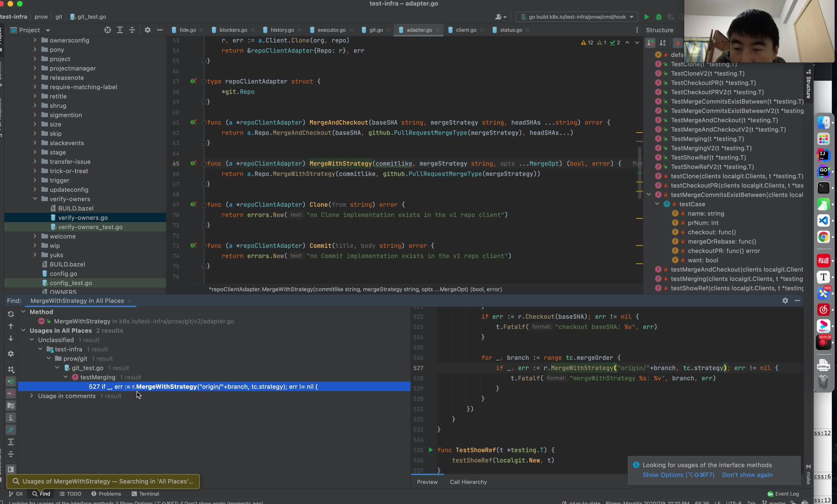This screenshot has width=837, height=504.
Task: Select config_test.go in project tree
Action: [x=71, y=283]
